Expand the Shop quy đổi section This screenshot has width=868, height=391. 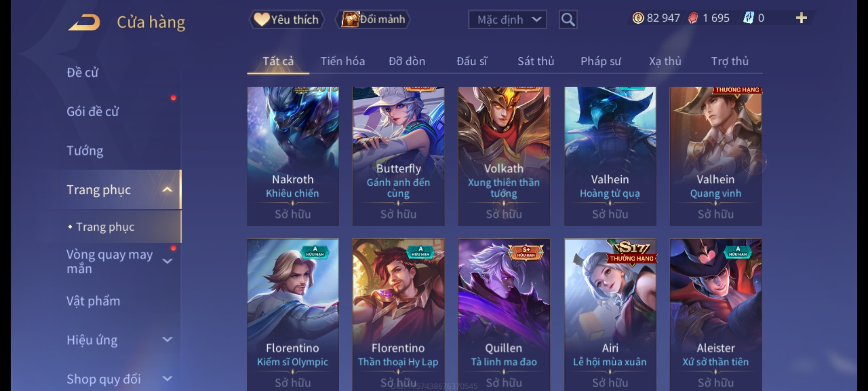pos(167,379)
